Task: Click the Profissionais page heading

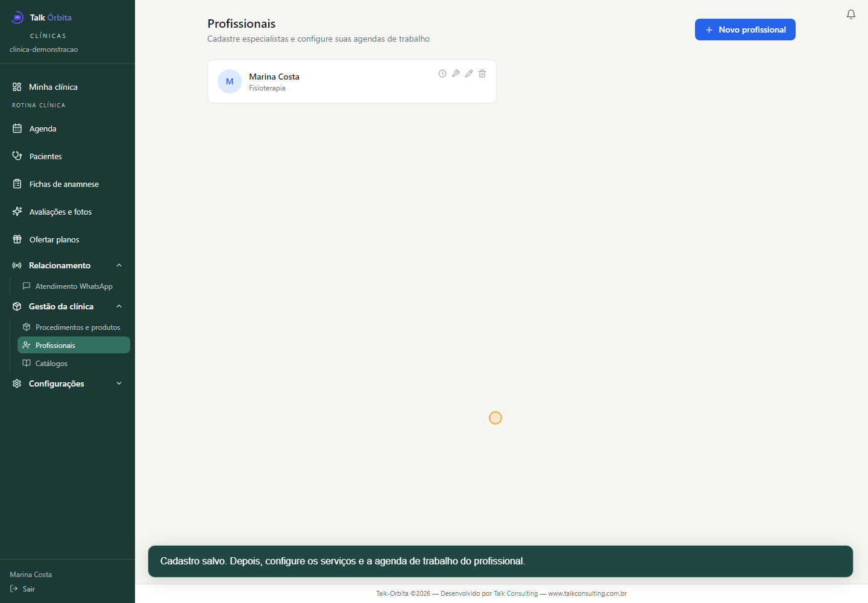Action: pos(241,24)
